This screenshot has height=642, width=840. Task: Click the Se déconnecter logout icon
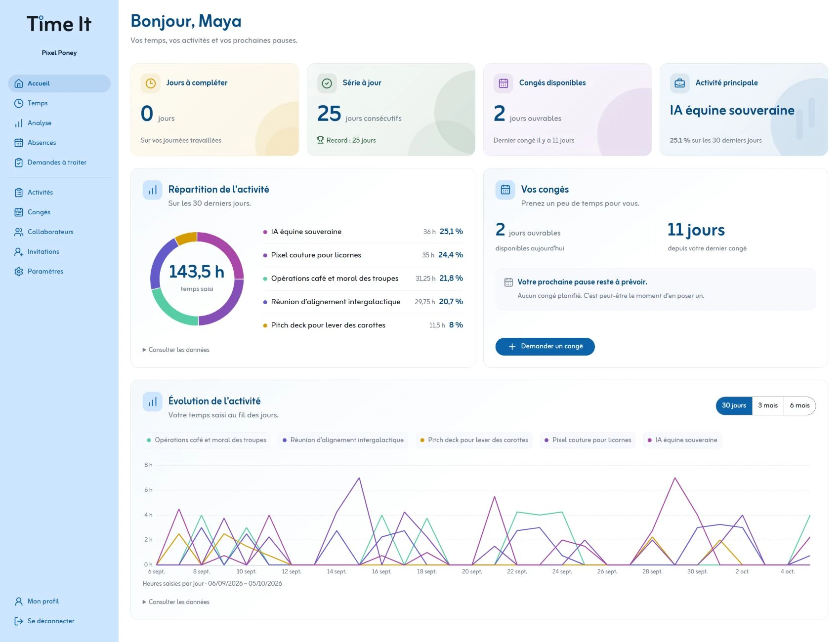(19, 621)
